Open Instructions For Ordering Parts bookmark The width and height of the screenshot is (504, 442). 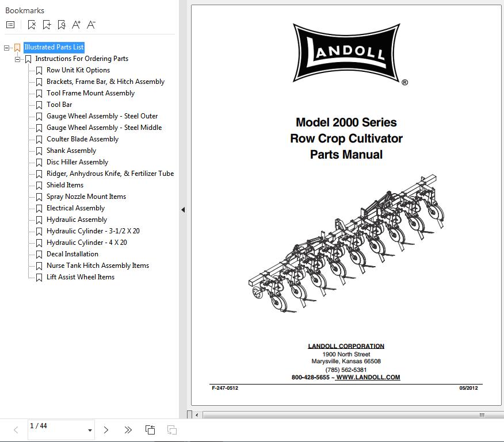click(x=82, y=59)
